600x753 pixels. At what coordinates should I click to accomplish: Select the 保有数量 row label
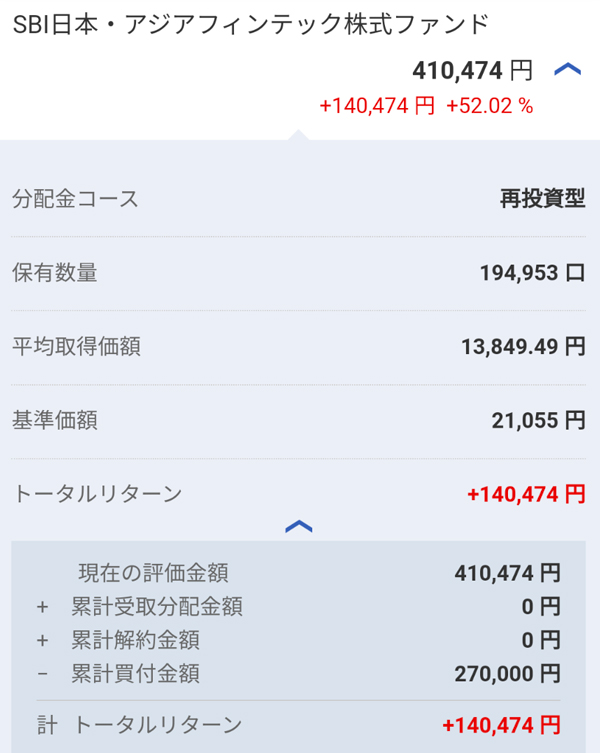[x=55, y=273]
